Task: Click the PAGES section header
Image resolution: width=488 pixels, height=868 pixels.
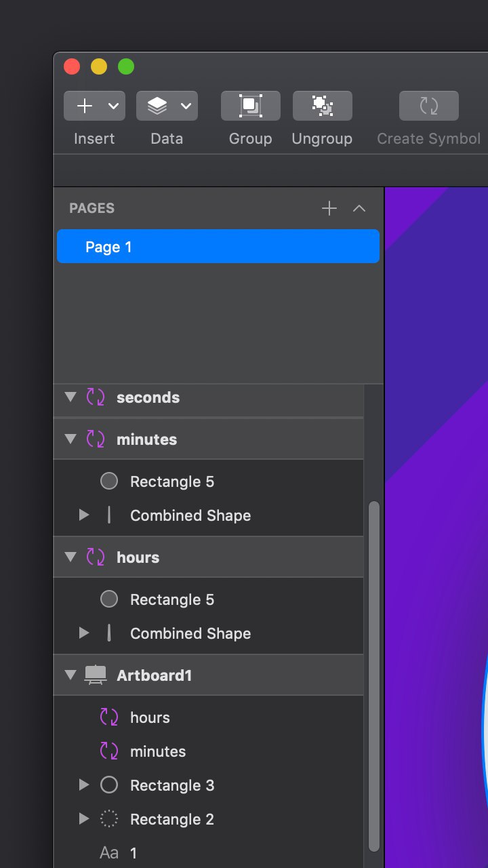Action: [91, 208]
